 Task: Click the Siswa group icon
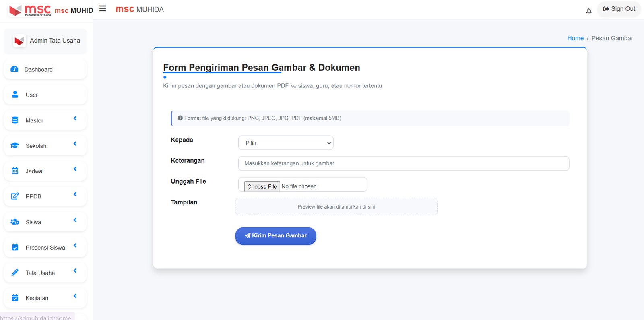[x=14, y=221]
